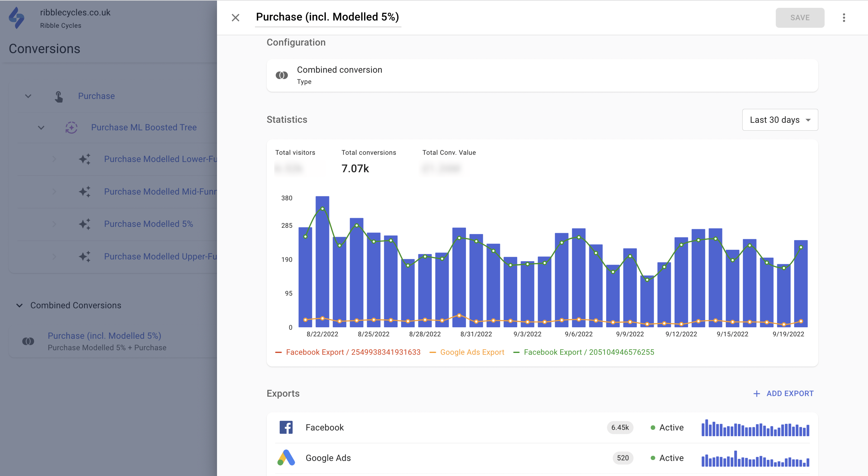Screen dimensions: 868x476
Task: Open Purchase ML Boosted Tree
Action: point(144,127)
